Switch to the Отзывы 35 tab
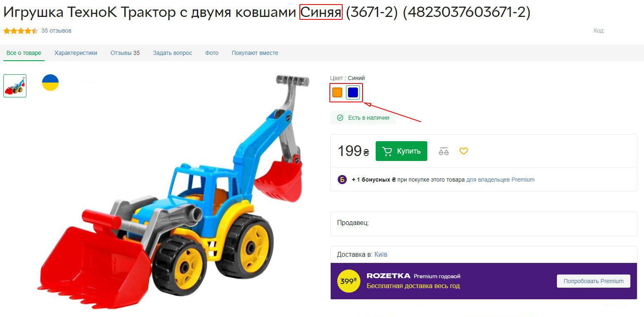644x317 pixels. pos(125,53)
